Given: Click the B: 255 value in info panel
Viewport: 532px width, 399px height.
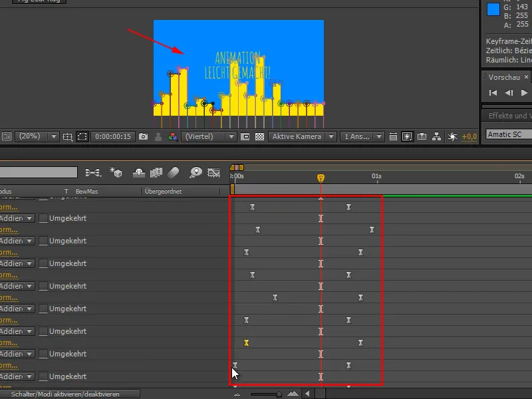Looking at the screenshot, I should click(x=516, y=15).
